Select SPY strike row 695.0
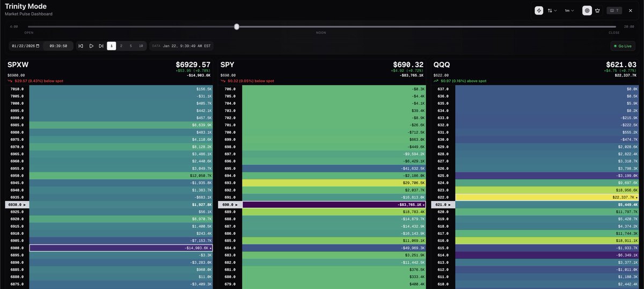The width and height of the screenshot is (644, 289). click(x=322, y=168)
